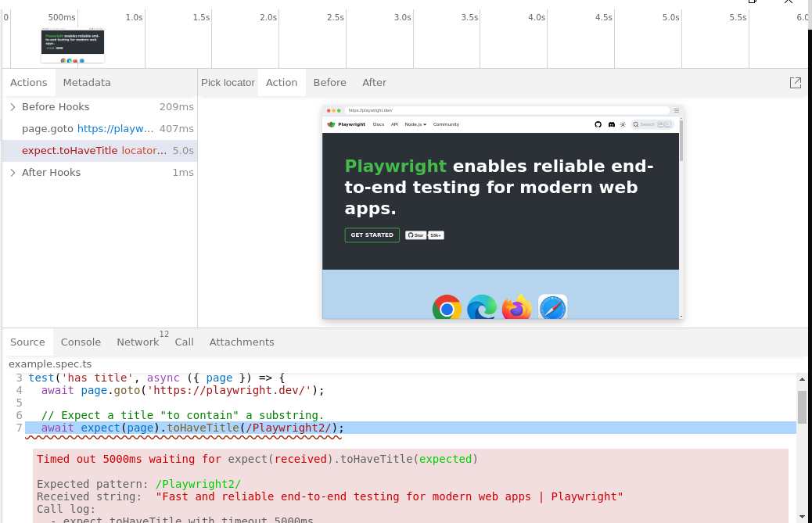Select the expect.toHaveTitle action row

click(x=100, y=151)
